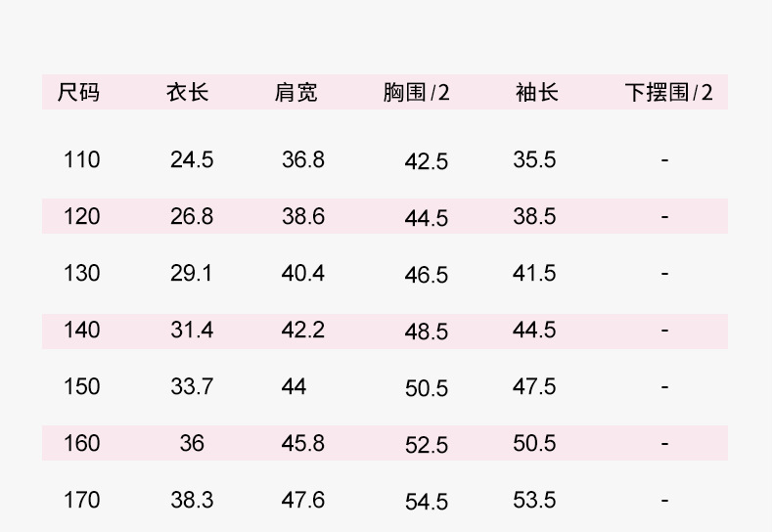Select the size 110 cell
Viewport: 773px width, 532px height.
coord(82,159)
